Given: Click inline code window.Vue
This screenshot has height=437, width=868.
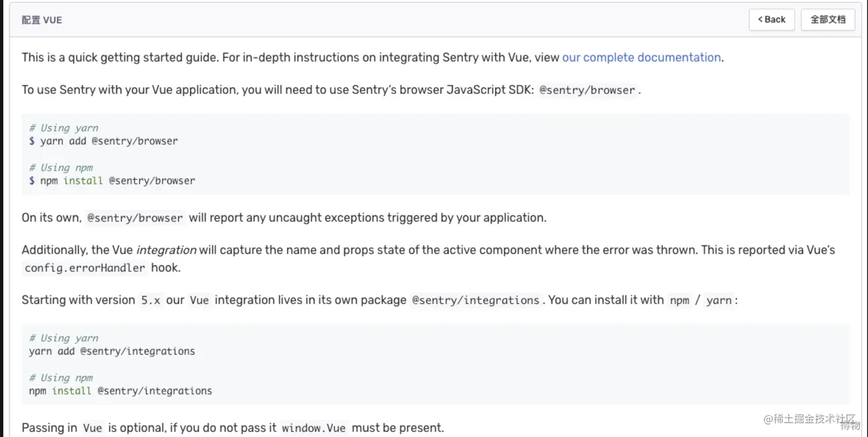Looking at the screenshot, I should click(314, 428).
